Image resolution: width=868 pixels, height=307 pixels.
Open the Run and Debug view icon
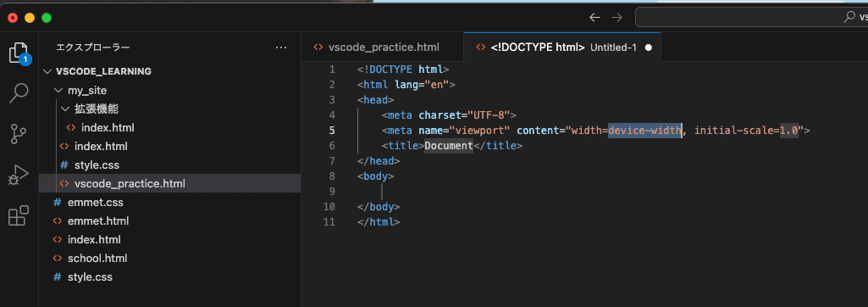coord(19,175)
